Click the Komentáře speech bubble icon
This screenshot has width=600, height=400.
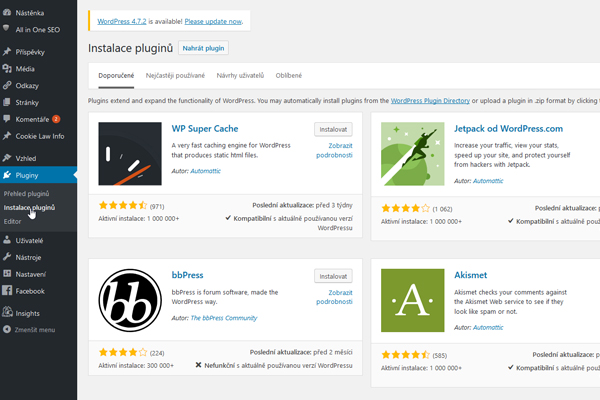[7, 119]
